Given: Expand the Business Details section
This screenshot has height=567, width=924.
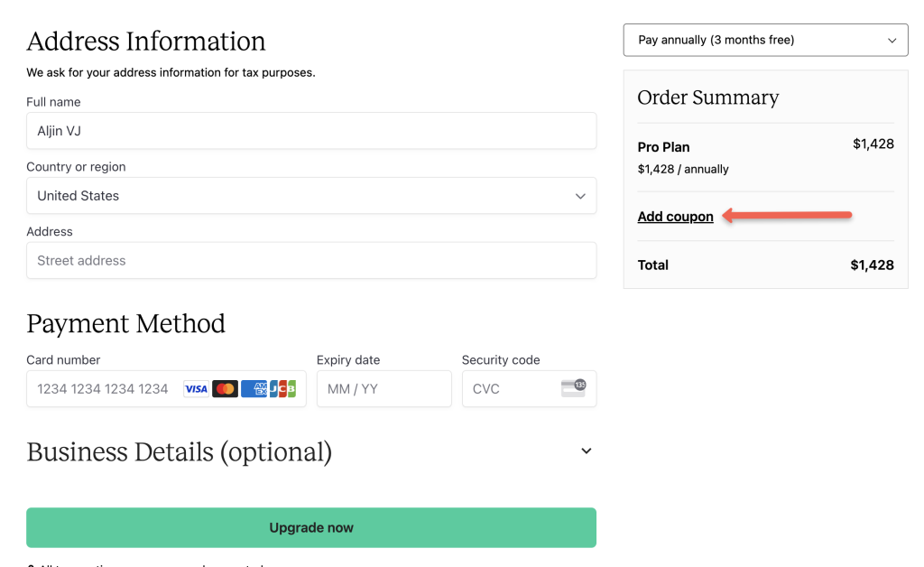Looking at the screenshot, I should 586,451.
